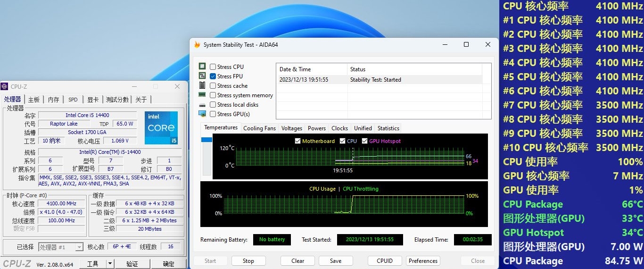The height and width of the screenshot is (269, 644).
Task: Hide the Motherboard temperature line
Action: 297,141
